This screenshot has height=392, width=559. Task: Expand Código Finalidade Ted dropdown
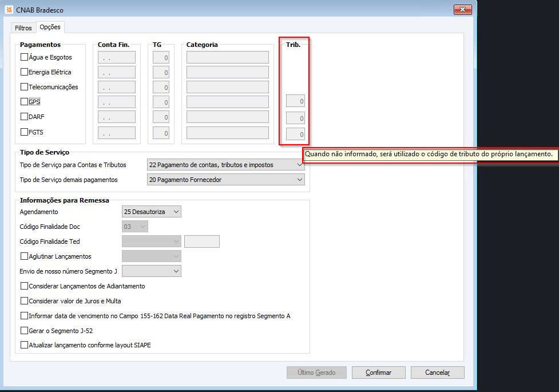point(152,241)
